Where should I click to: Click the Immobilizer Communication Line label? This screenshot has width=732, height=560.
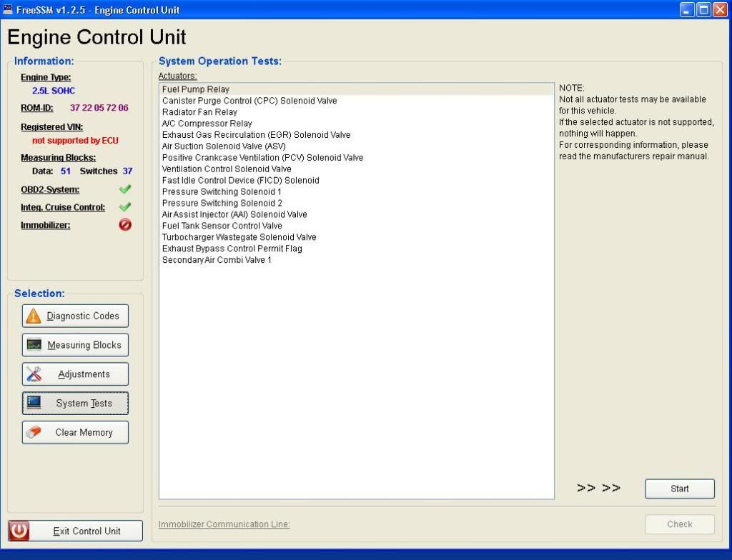(x=224, y=524)
